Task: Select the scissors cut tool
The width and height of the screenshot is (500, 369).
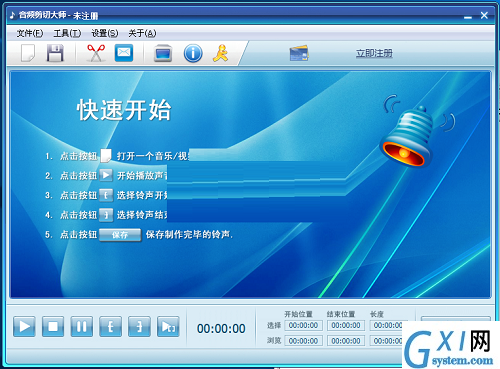Action: (96, 53)
